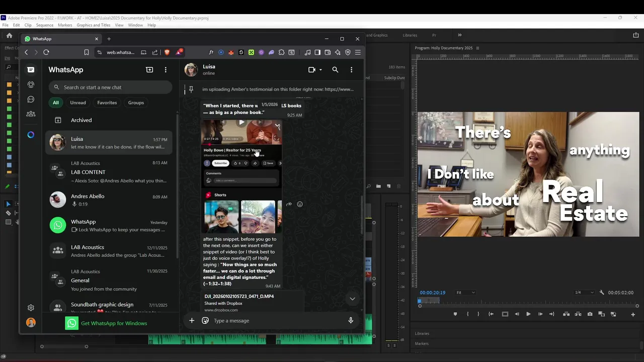
Task: Open the browser extensions puzzle icon
Action: 281,52
